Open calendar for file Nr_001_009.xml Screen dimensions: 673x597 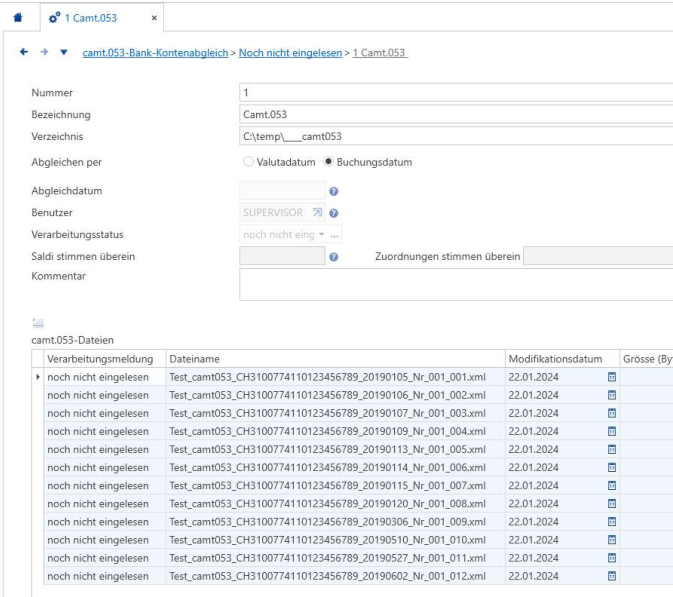click(x=612, y=521)
